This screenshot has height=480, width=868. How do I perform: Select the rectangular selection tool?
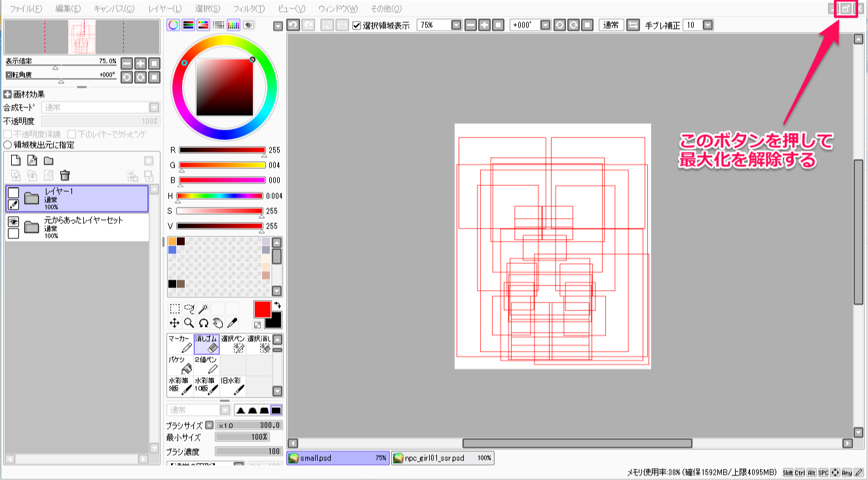[x=175, y=308]
